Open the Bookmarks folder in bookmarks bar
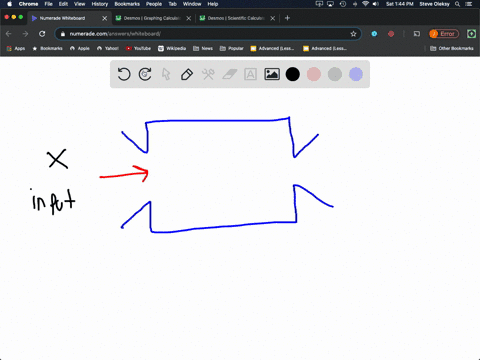The width and height of the screenshot is (480, 360). pos(47,48)
